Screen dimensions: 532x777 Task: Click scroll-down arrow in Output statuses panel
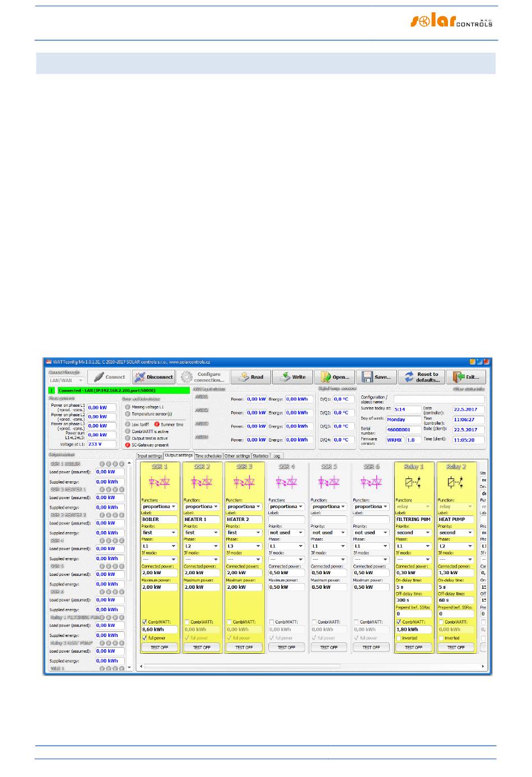[x=129, y=668]
